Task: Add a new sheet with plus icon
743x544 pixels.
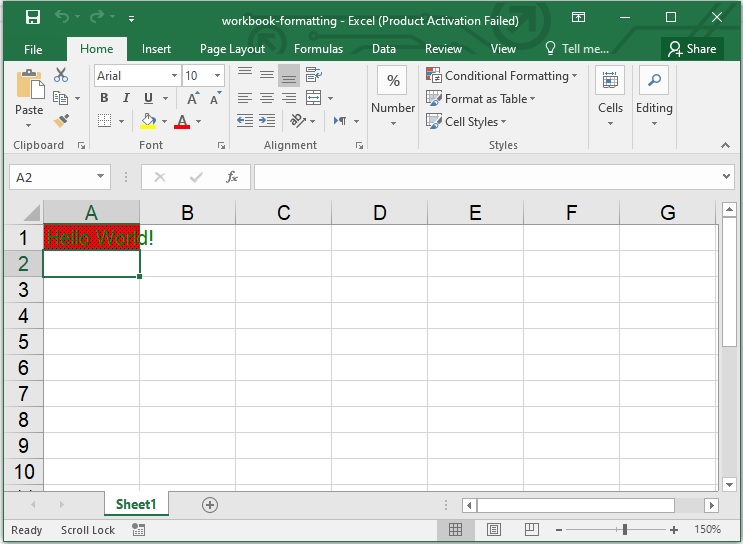Action: point(209,505)
